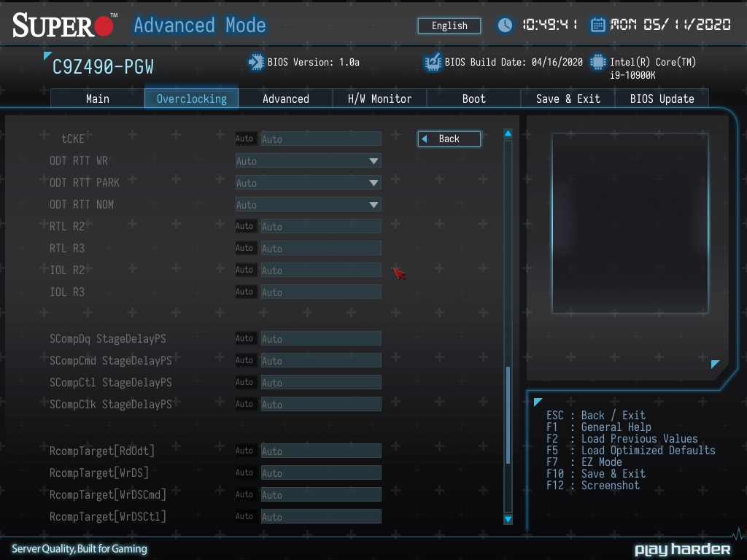Screen dimensions: 747x560
Task: Click the Supermicro logo
Action: [64, 25]
